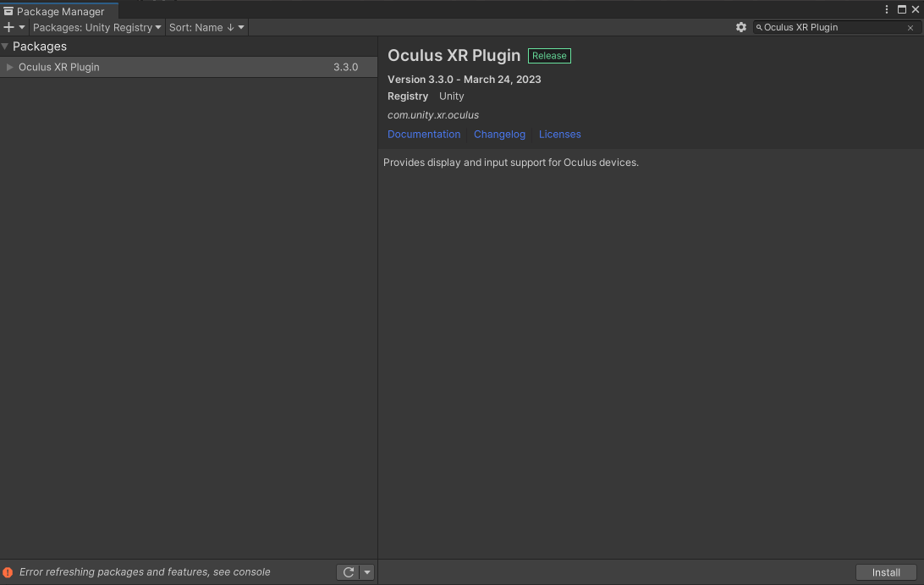Click the red error warning icon
Viewport: 924px width, 585px height.
pyautogui.click(x=8, y=572)
